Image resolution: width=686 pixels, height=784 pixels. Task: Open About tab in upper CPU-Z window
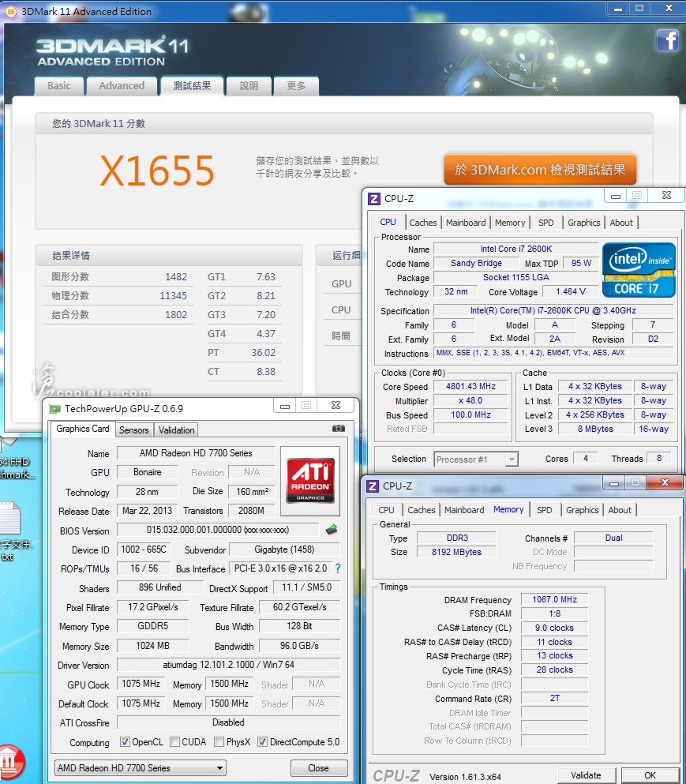point(621,223)
